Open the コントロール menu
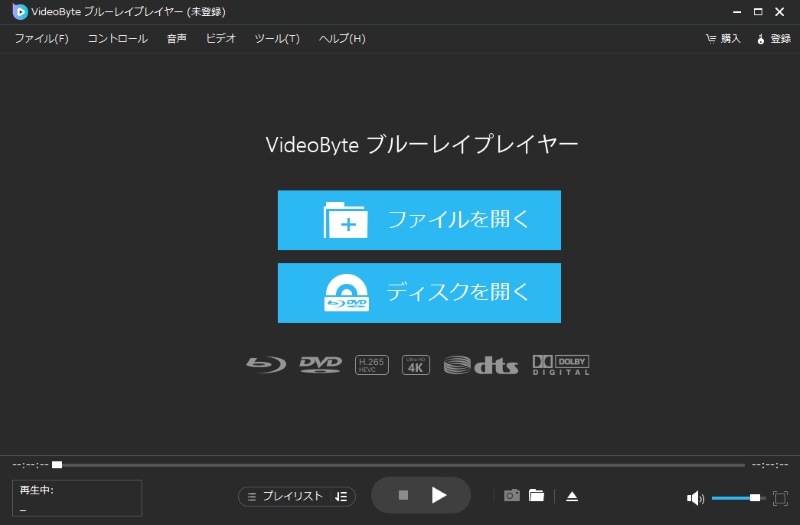The width and height of the screenshot is (800, 525). (117, 39)
